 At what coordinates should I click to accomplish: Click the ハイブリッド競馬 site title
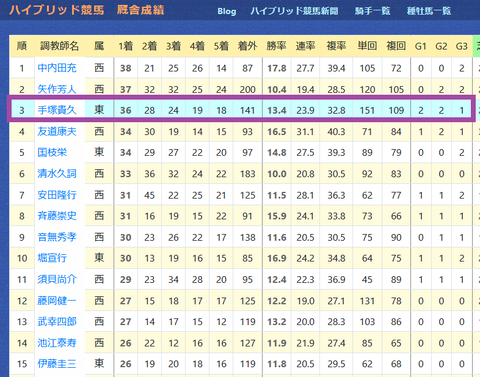(57, 10)
